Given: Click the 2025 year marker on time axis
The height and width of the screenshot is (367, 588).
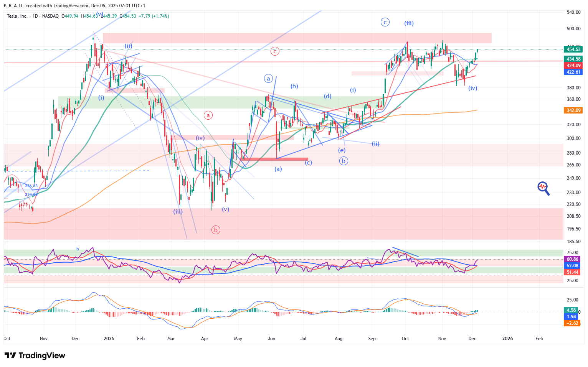Looking at the screenshot, I should pos(109,339).
